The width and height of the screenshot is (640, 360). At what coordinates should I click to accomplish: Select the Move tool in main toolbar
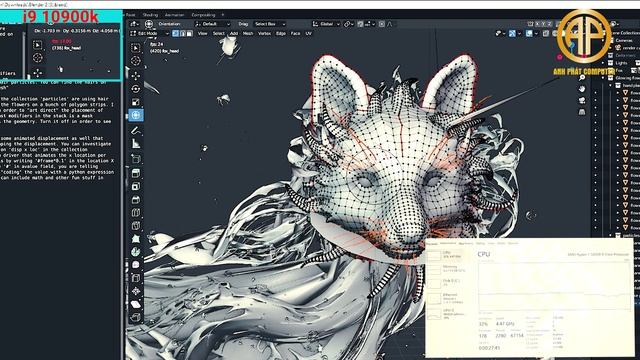136,76
